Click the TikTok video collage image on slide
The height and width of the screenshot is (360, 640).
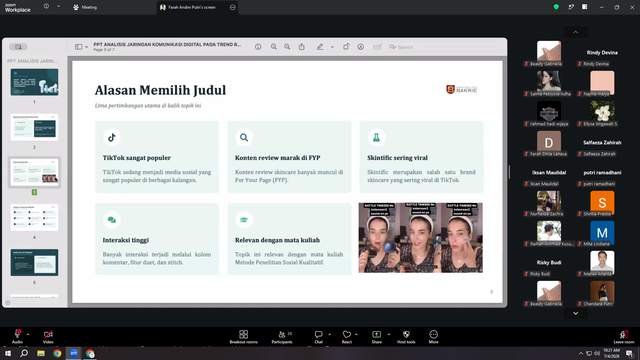click(x=420, y=238)
